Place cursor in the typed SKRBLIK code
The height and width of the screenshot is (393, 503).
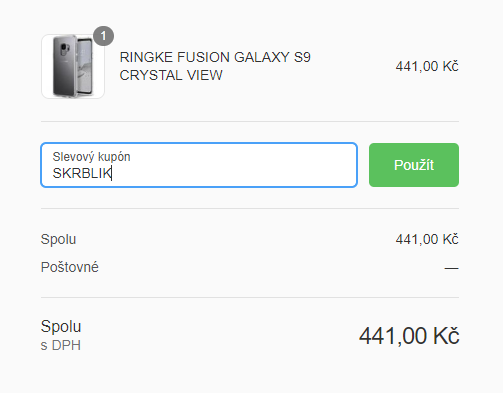(x=82, y=173)
